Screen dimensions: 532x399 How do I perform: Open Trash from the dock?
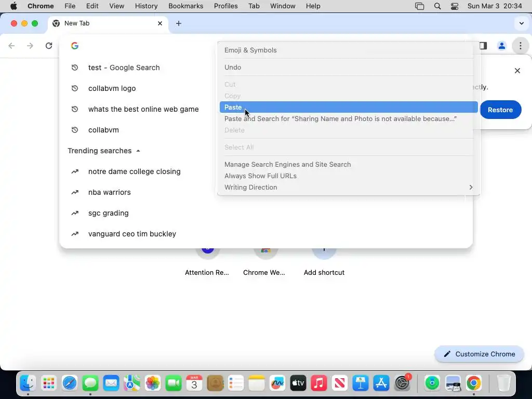[503, 383]
